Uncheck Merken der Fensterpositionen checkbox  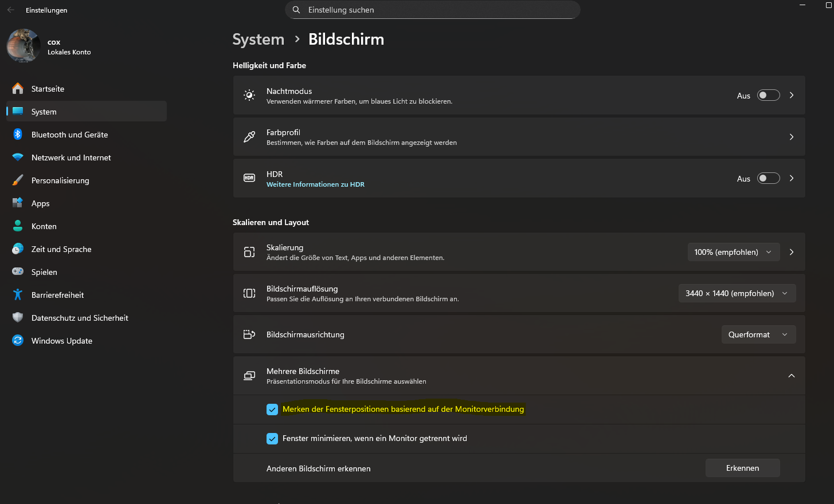(x=272, y=409)
